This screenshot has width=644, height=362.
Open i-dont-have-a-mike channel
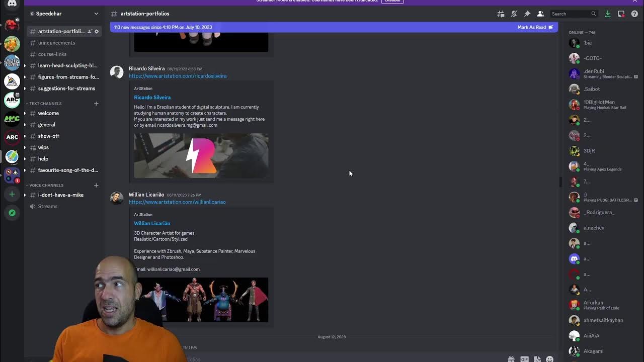63,195
